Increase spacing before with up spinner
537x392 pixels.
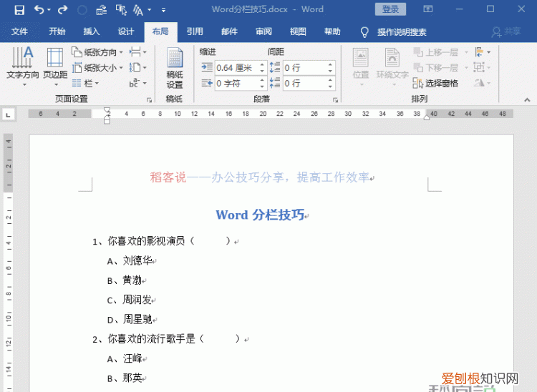pos(330,64)
